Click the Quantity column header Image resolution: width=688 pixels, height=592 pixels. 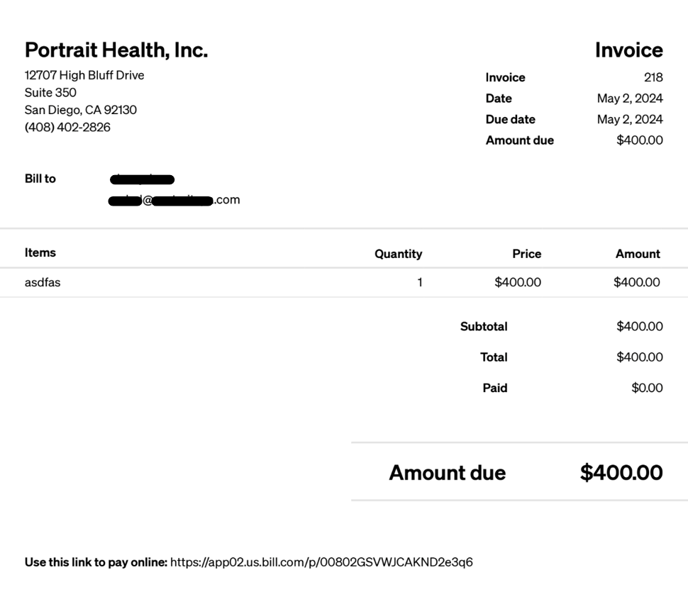pyautogui.click(x=398, y=254)
